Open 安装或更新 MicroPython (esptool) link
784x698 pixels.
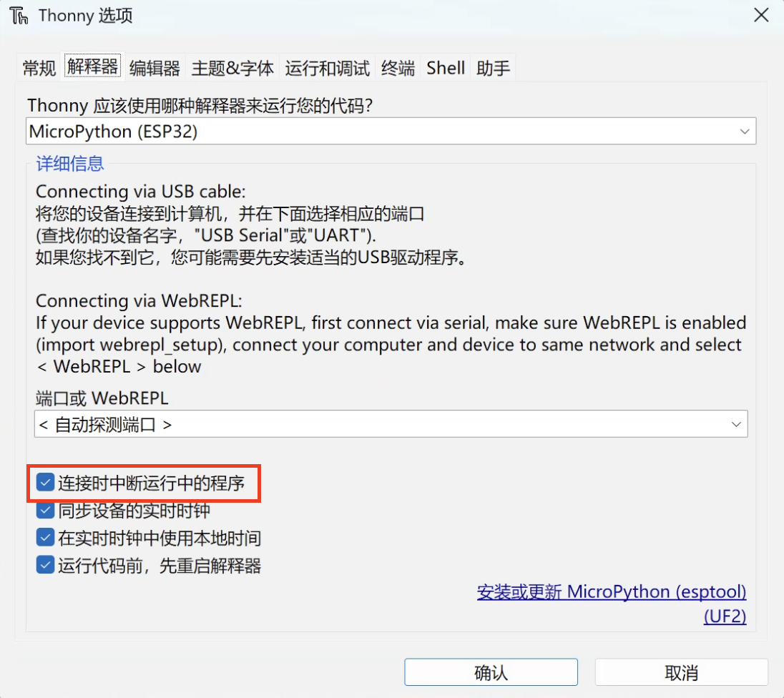click(x=611, y=592)
